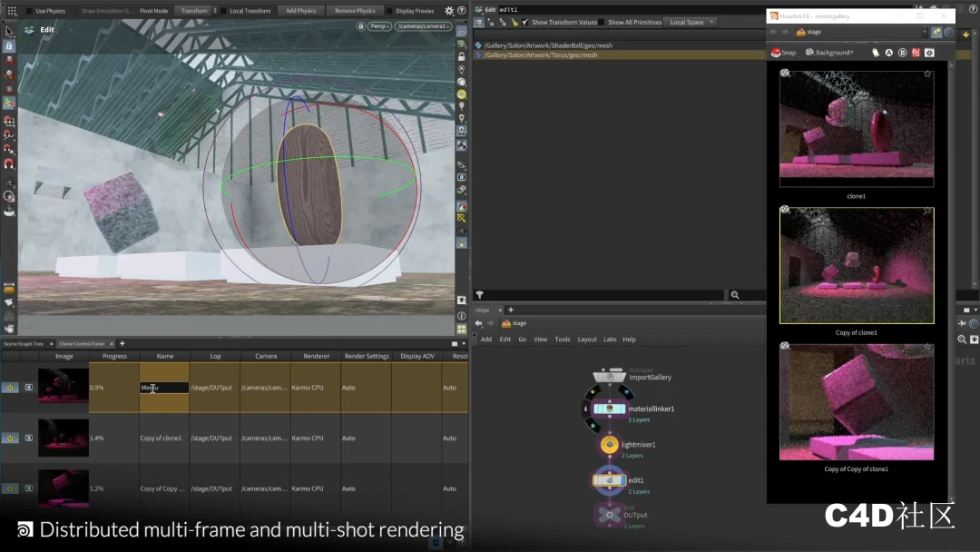Viewport: 980px width, 552px height.
Task: Click the camera lock icon in viewport header
Action: [361, 27]
